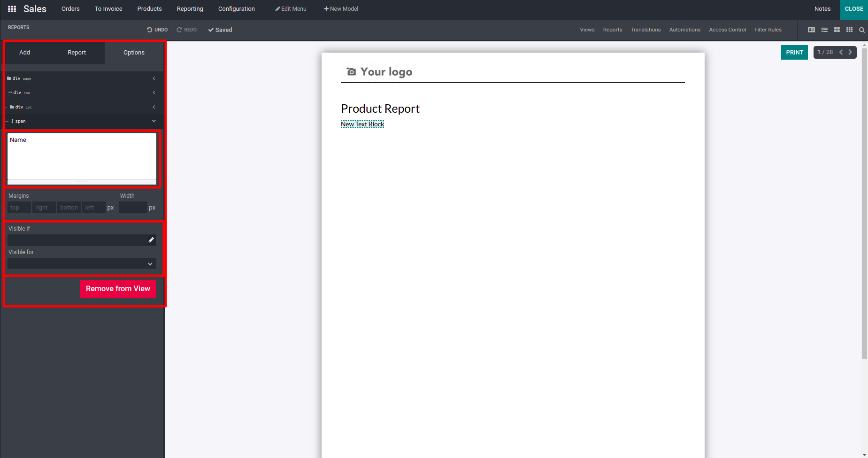
Task: Open the Automations section
Action: coord(685,30)
